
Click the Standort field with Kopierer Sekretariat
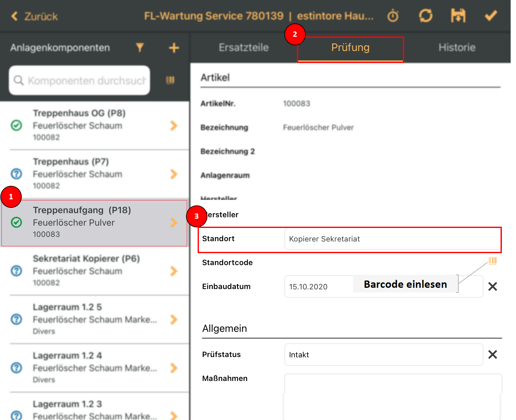pos(392,239)
